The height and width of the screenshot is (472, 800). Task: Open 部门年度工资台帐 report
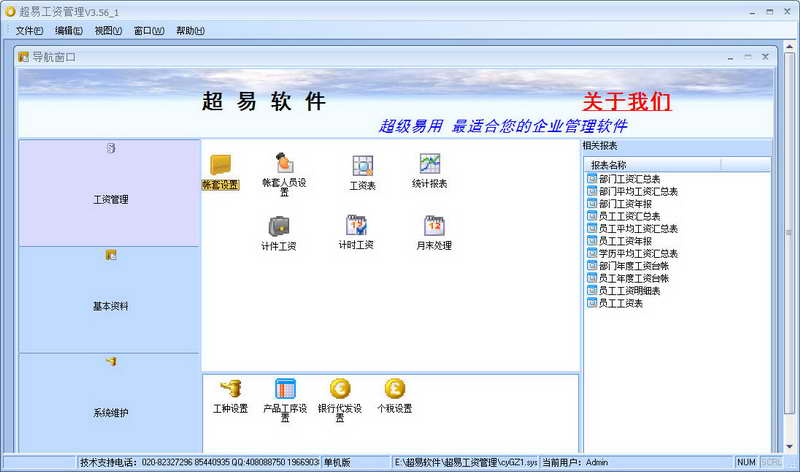point(628,265)
